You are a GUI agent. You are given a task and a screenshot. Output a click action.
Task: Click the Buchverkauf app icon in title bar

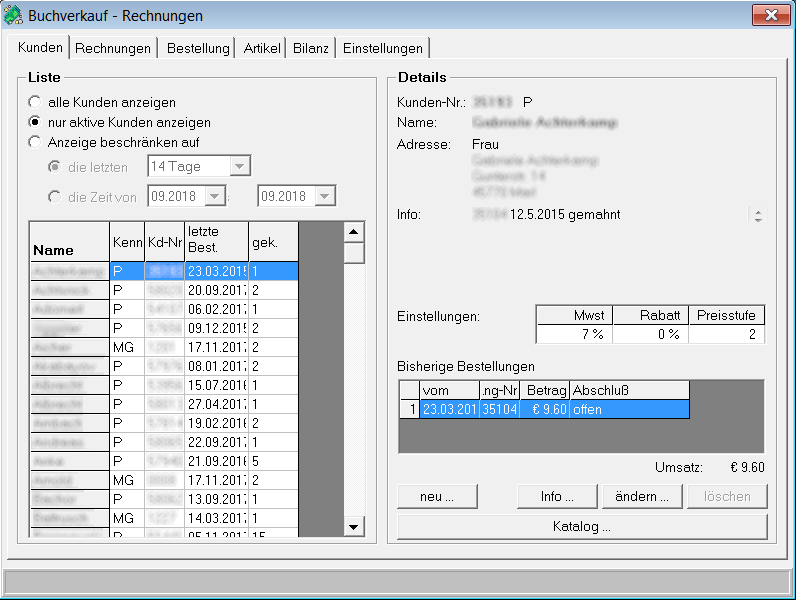(14, 15)
